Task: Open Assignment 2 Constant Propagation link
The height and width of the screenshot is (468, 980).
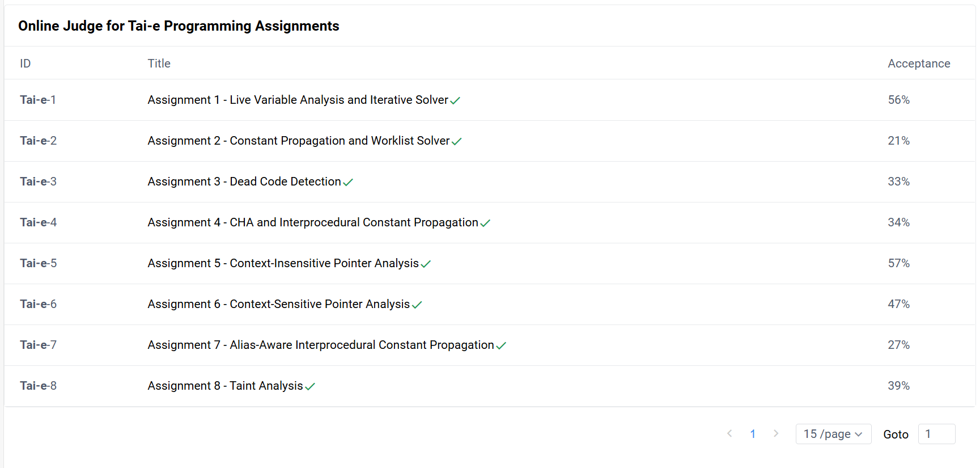Action: point(299,141)
